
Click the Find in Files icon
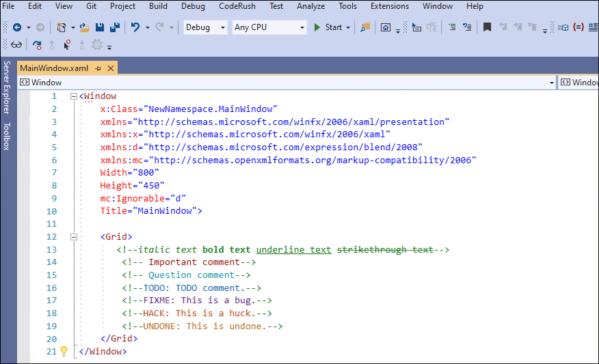[365, 27]
